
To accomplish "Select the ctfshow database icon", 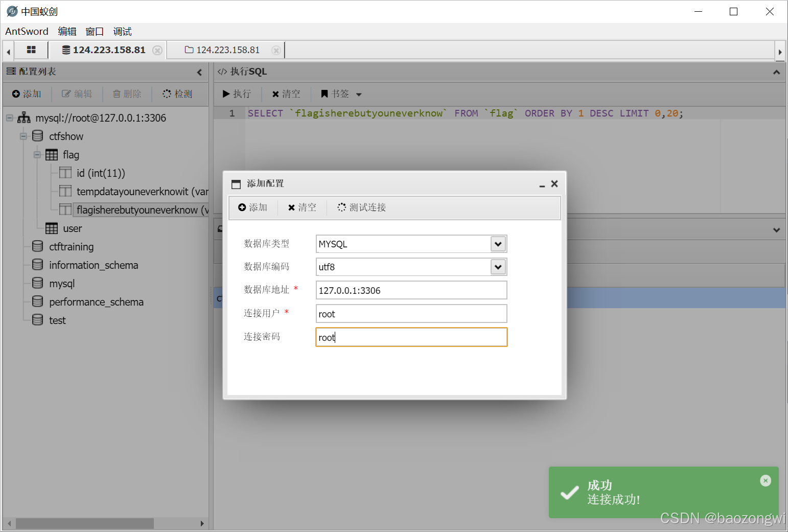I will click(x=37, y=136).
